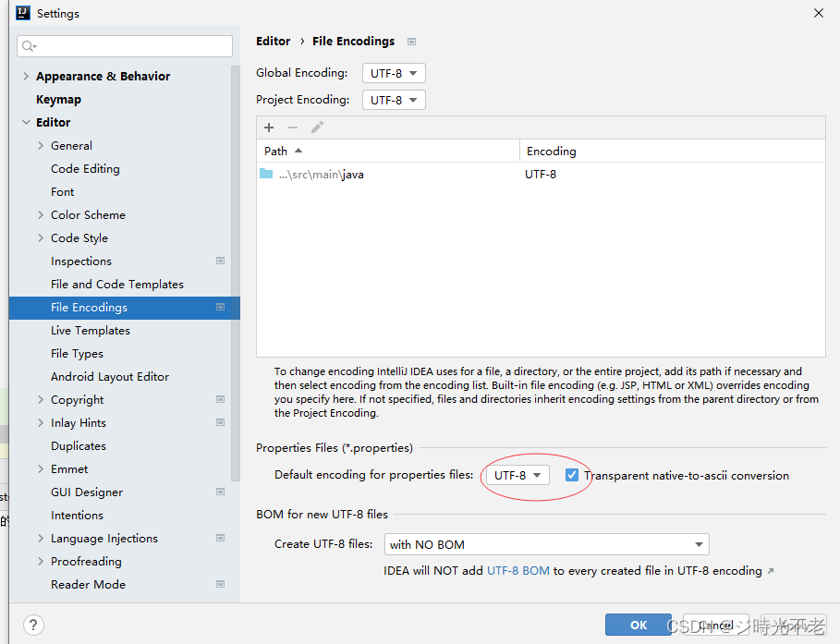Open File Types settings
The image size is (840, 644).
pos(77,354)
